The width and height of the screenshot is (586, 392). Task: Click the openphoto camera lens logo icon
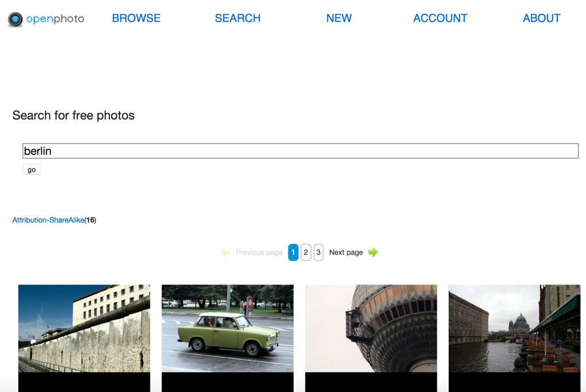(x=15, y=19)
